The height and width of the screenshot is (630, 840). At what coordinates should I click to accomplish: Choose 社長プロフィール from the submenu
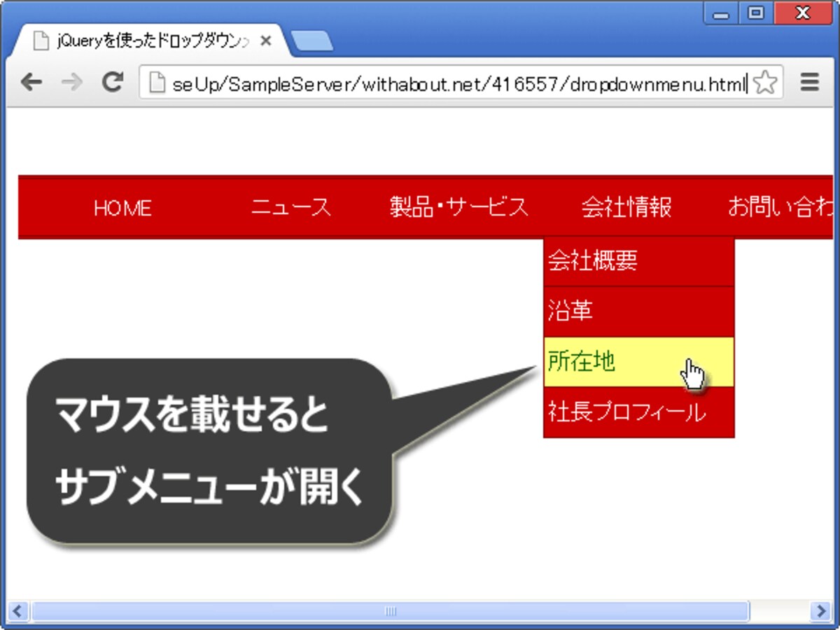point(639,412)
